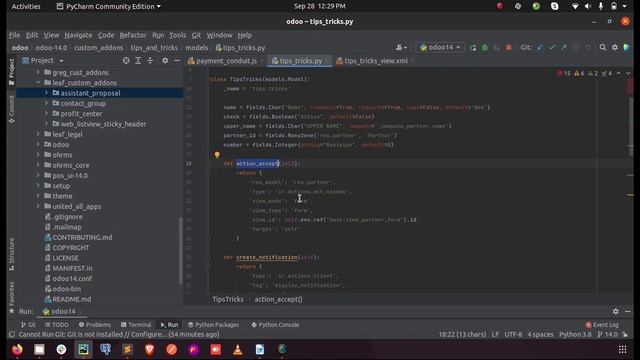Collapse the leaf_custom_addons folder

pos(38,82)
